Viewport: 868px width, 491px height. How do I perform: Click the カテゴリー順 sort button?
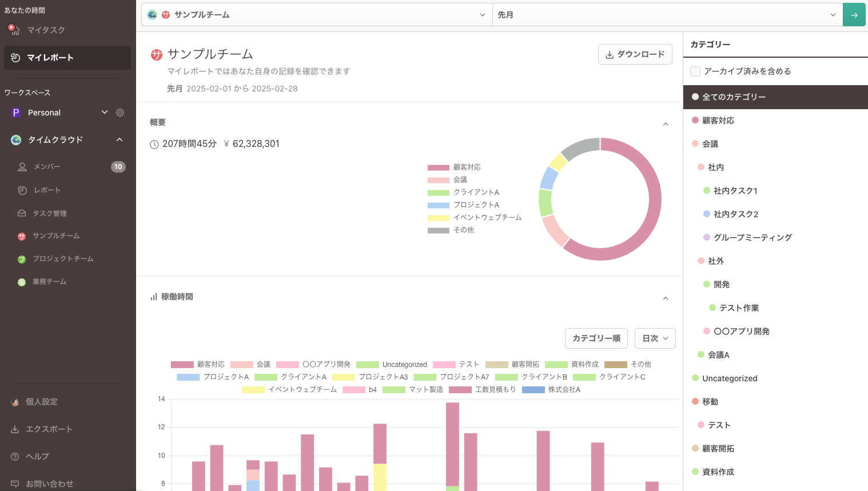point(596,338)
